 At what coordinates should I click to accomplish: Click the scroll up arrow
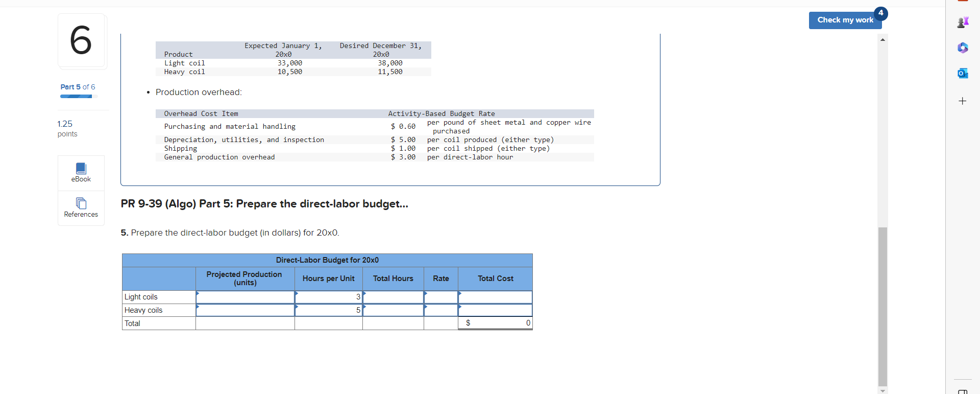point(883,39)
